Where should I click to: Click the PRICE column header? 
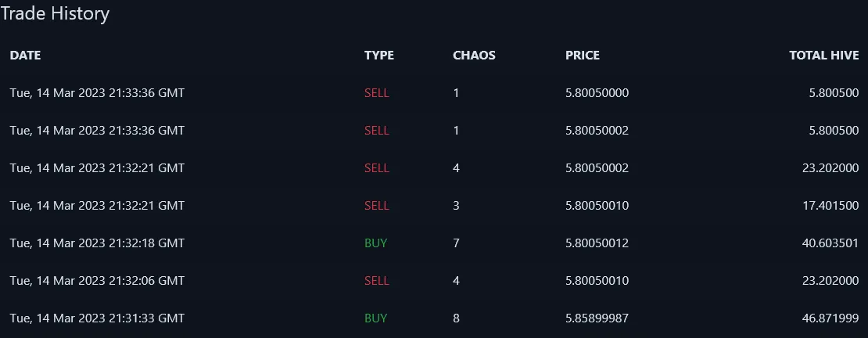click(x=583, y=56)
